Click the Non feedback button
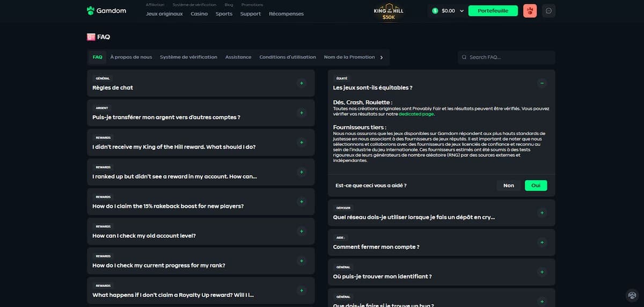Screen dimensions: 644x307 (509, 186)
